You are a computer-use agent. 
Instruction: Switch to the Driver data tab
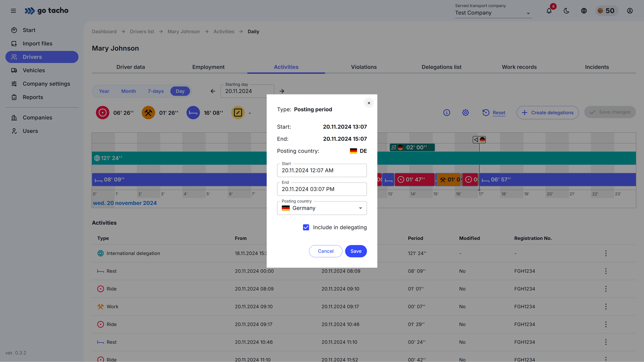click(x=130, y=67)
